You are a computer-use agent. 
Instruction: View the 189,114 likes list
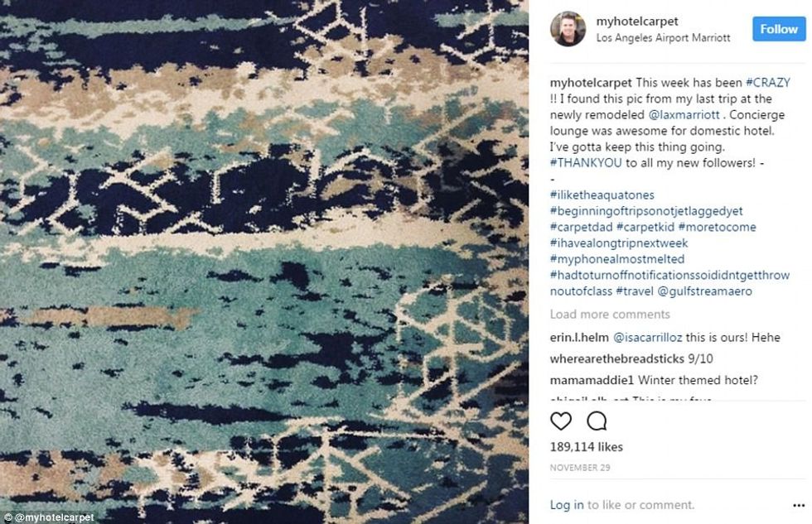point(587,447)
